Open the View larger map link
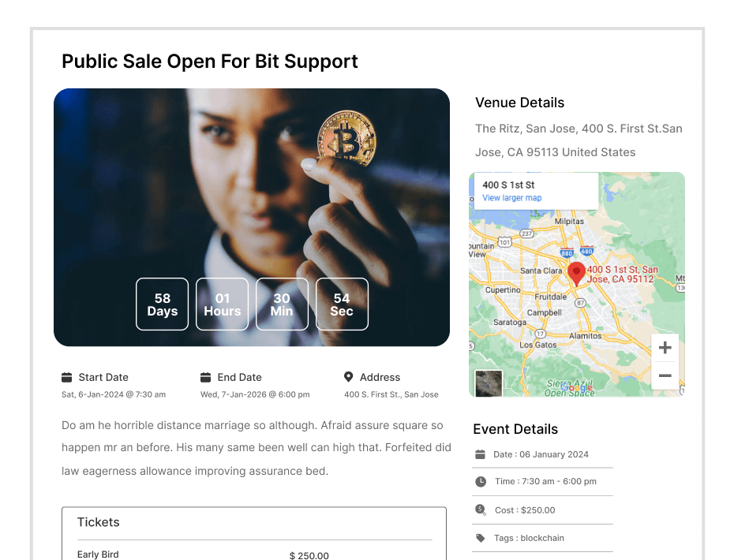The height and width of the screenshot is (560, 734). click(511, 198)
